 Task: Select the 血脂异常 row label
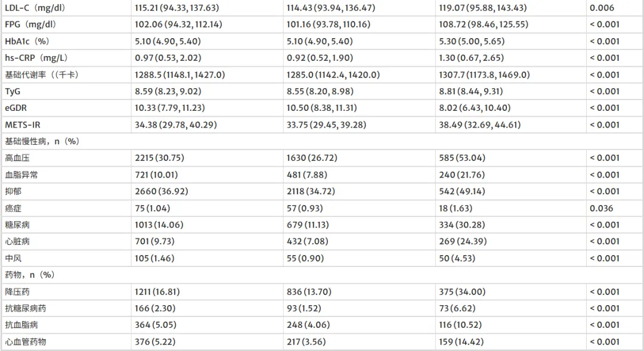[21, 175]
